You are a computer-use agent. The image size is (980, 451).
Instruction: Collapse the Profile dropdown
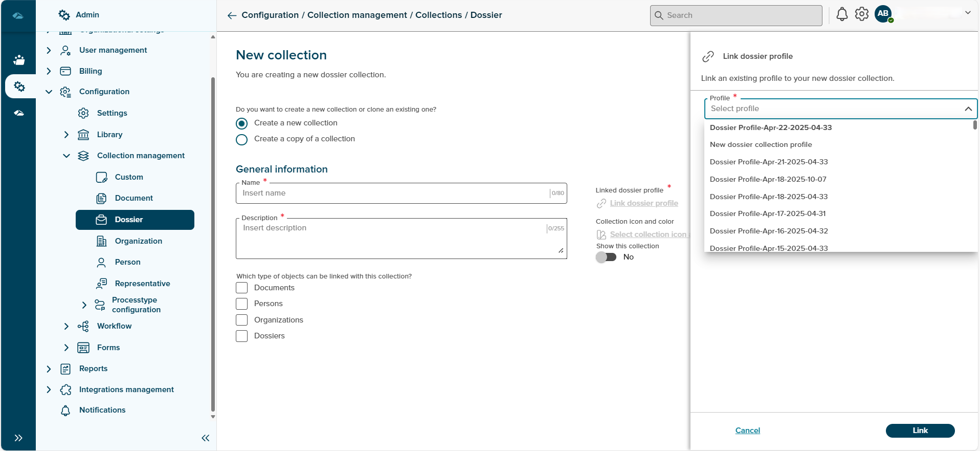[x=968, y=109]
